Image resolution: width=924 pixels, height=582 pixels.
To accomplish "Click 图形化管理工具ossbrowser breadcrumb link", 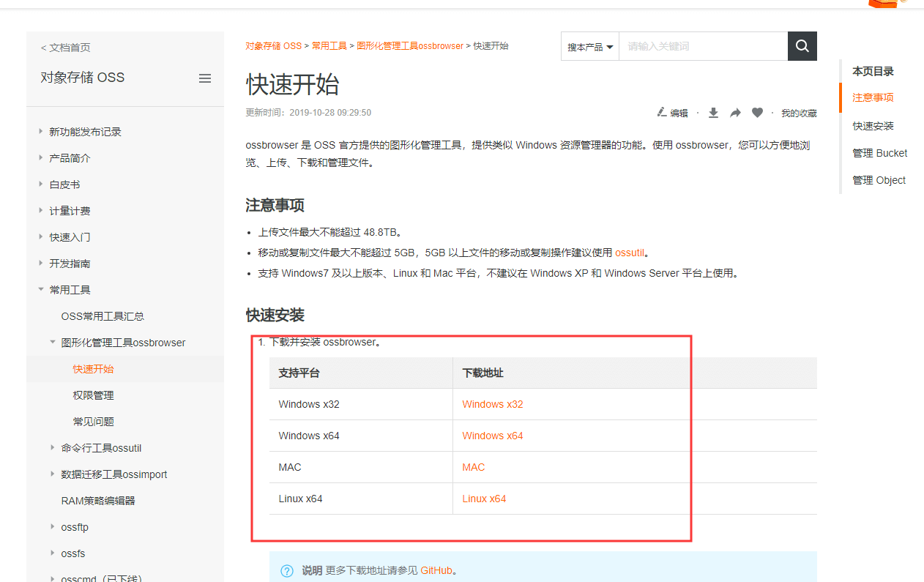I will (410, 46).
